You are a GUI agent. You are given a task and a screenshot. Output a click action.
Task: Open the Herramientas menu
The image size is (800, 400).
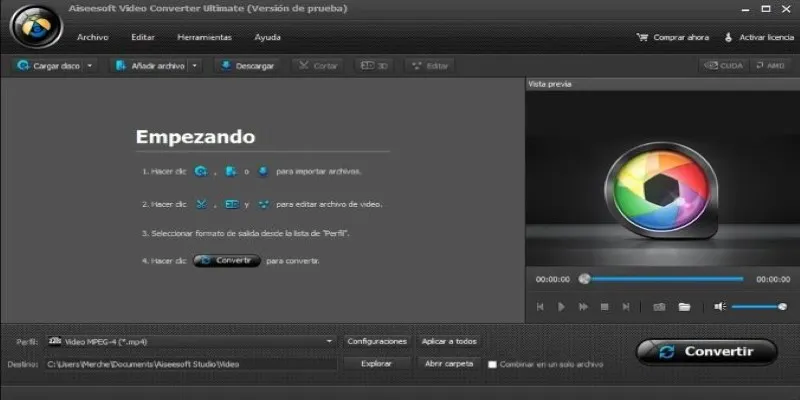pos(204,37)
